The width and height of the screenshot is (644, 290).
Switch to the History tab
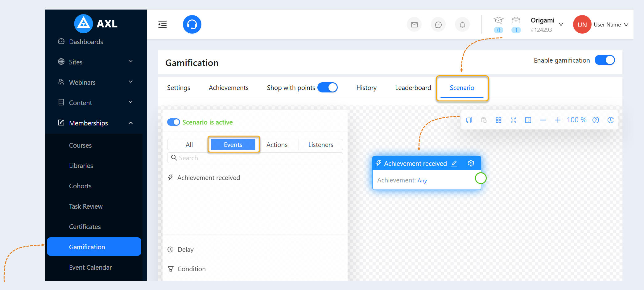coord(366,88)
